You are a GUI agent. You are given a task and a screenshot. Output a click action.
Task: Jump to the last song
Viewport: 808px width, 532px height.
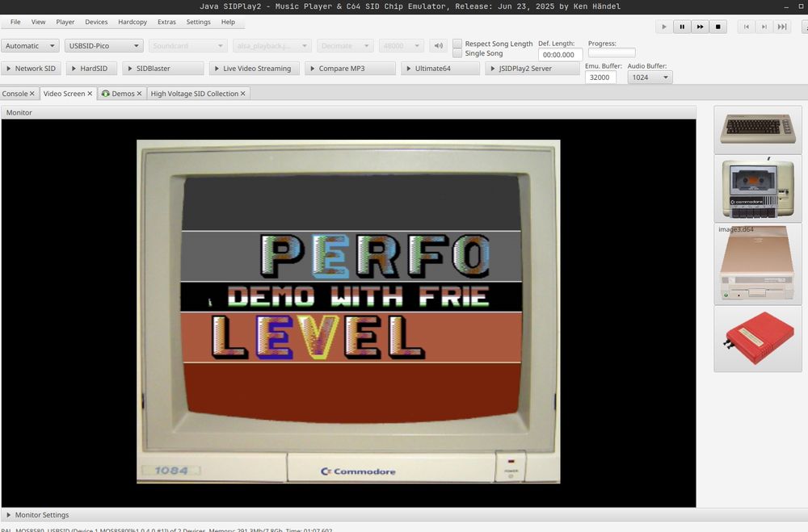click(782, 27)
